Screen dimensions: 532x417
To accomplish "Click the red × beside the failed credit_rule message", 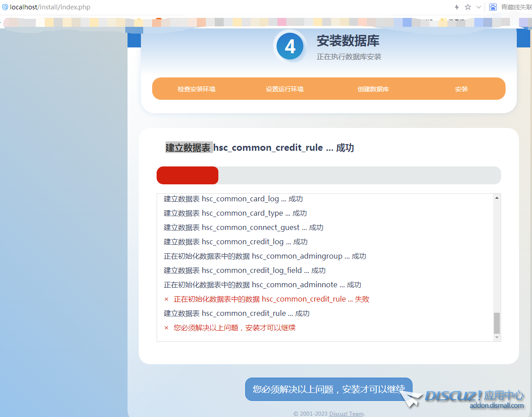I will coord(166,299).
